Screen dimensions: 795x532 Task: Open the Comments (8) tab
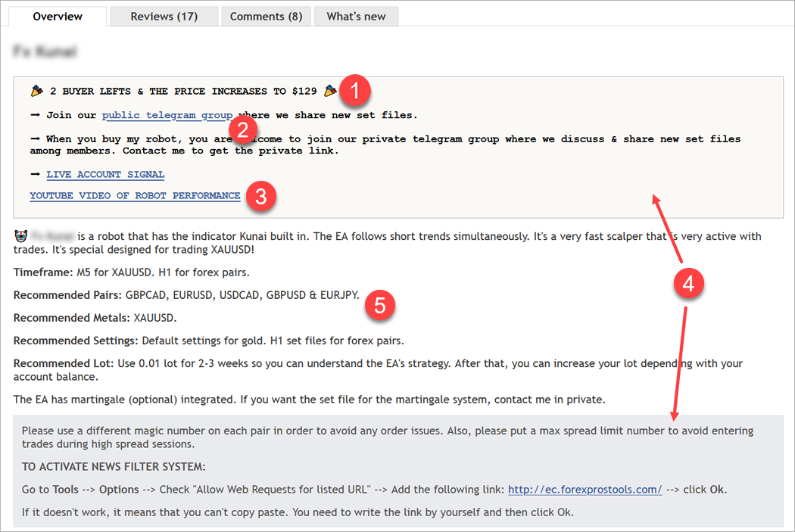[266, 16]
